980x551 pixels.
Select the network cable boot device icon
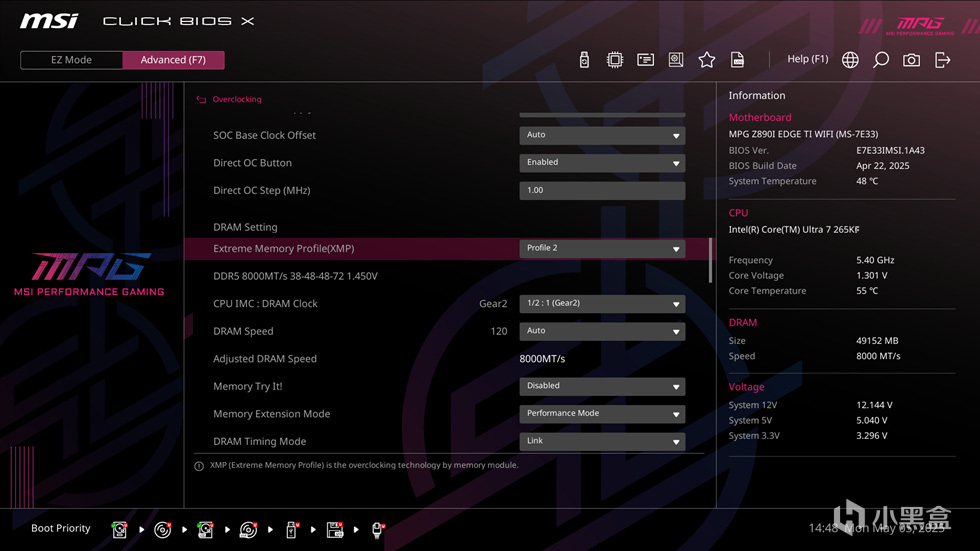click(378, 530)
